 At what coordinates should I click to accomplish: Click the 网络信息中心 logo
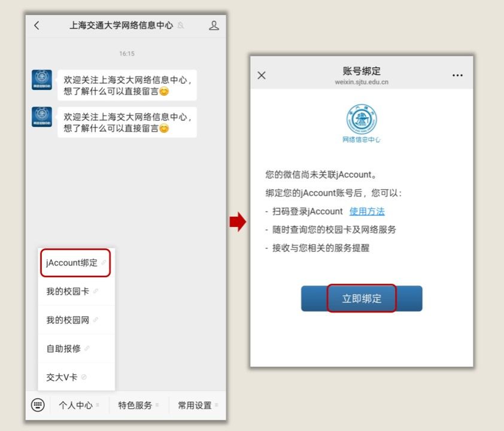coord(362,123)
